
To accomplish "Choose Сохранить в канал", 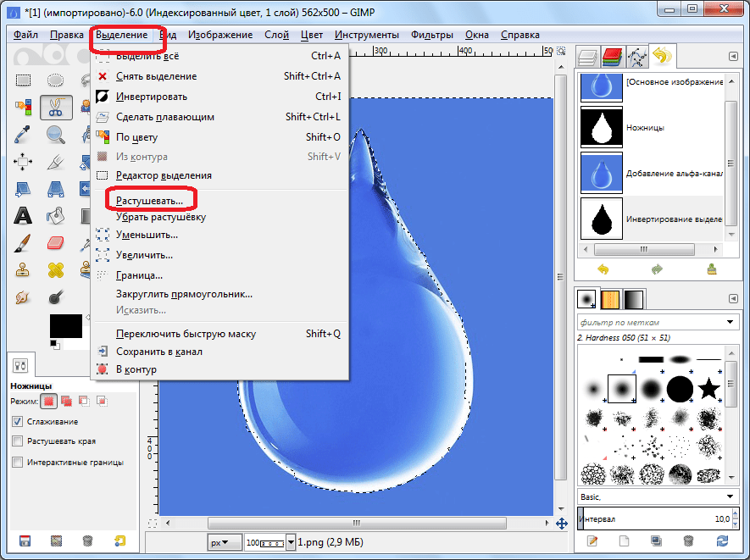I will (159, 352).
